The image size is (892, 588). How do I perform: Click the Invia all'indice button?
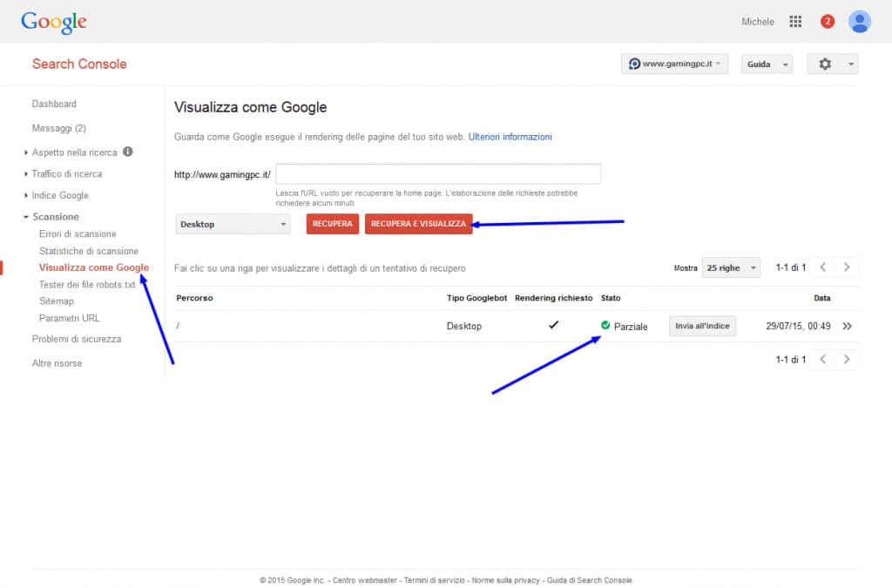point(703,326)
